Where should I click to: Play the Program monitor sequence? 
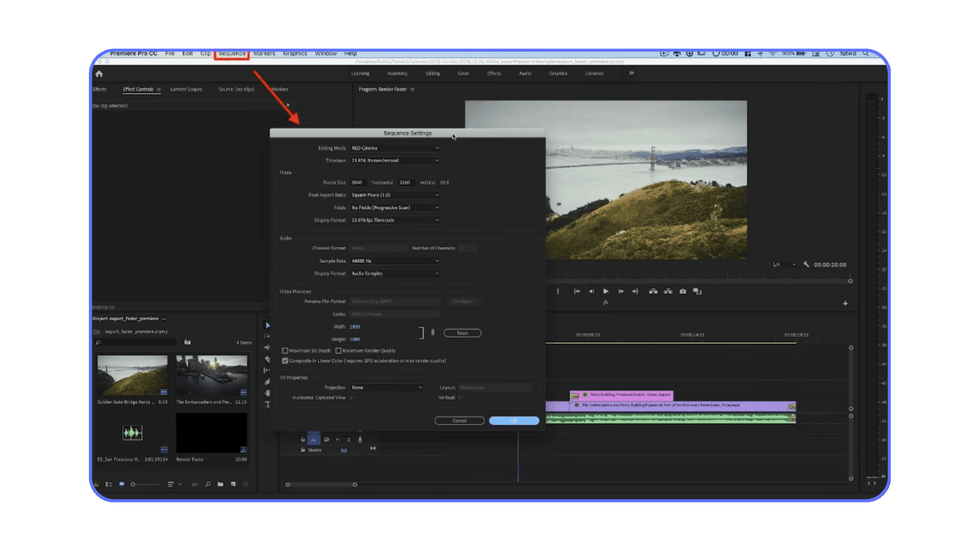click(x=606, y=291)
